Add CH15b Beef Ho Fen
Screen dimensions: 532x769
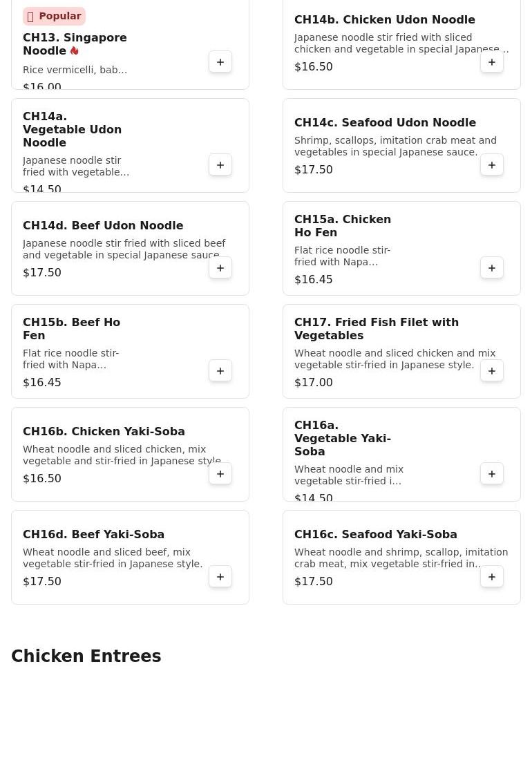tap(220, 371)
